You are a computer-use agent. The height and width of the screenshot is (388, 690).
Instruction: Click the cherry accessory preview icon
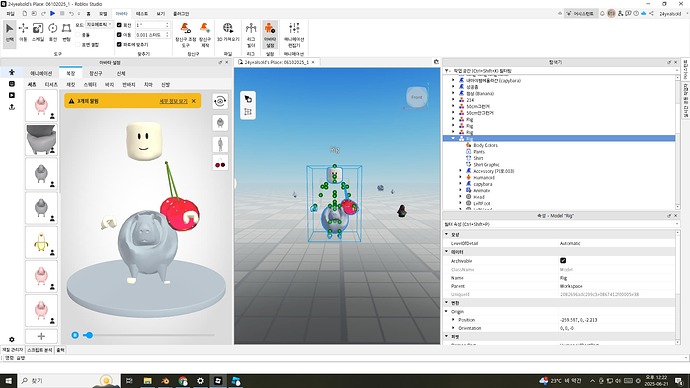[220, 164]
